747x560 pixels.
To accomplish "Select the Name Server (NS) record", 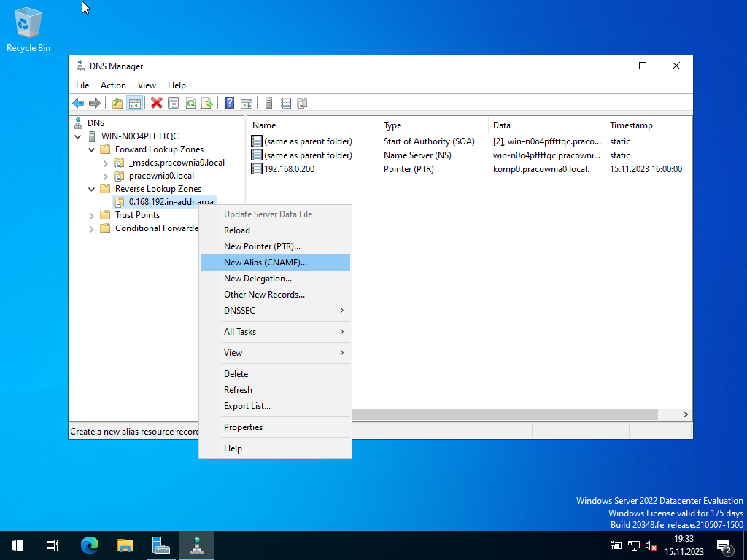I will tap(469, 155).
